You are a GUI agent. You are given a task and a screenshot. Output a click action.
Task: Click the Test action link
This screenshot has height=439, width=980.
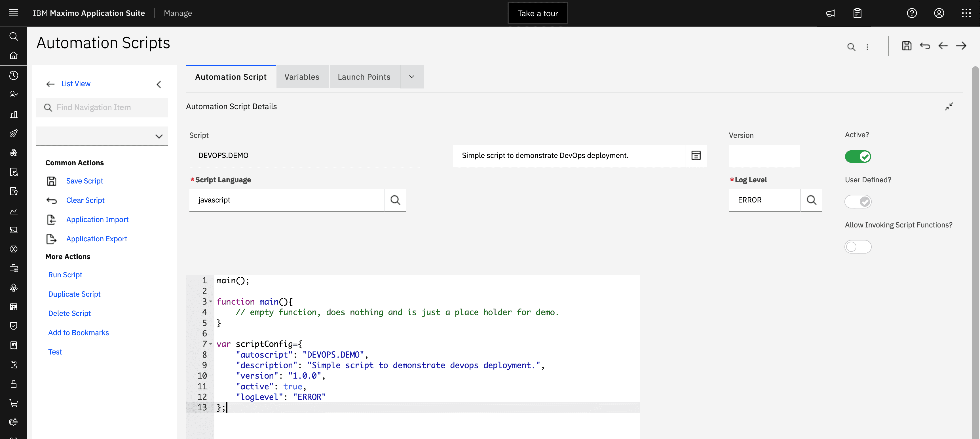[55, 352]
